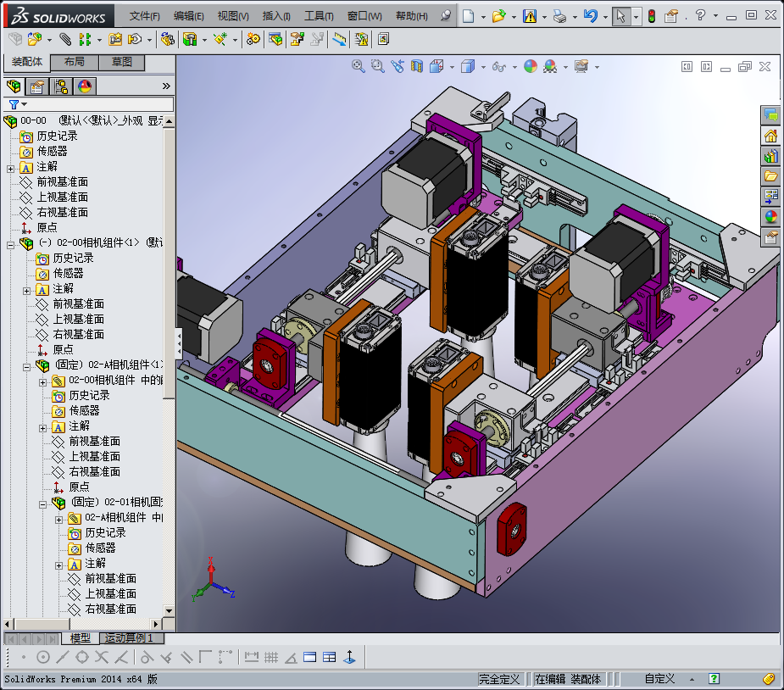Open the 编辑(E) menu
The width and height of the screenshot is (784, 690).
pyautogui.click(x=188, y=16)
